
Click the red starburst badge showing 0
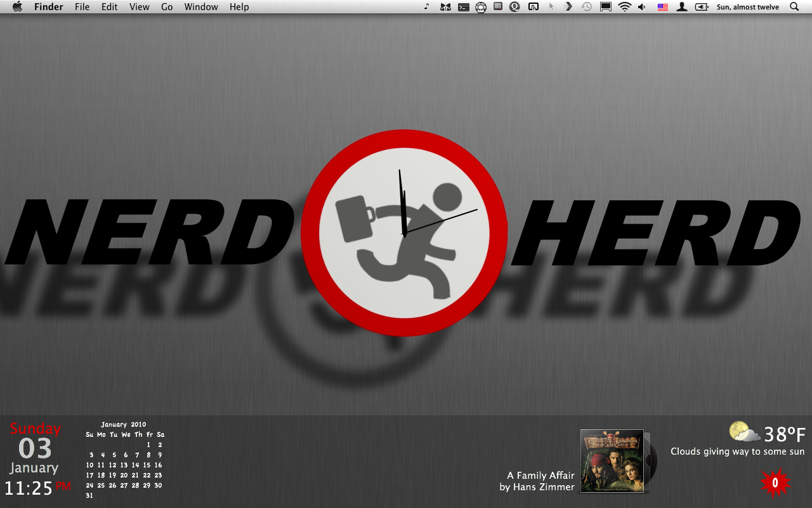pyautogui.click(x=775, y=483)
